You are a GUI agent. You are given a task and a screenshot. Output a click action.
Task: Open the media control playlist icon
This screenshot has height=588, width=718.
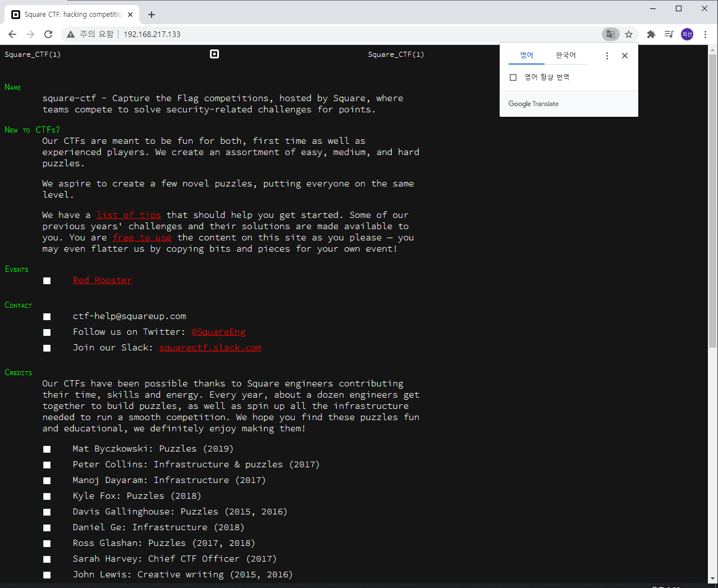pos(669,34)
